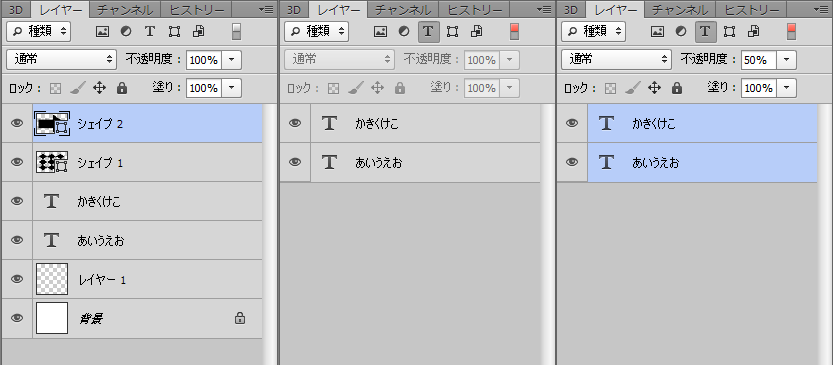Enable type layer filter in left panel
834x365 pixels.
click(x=150, y=32)
